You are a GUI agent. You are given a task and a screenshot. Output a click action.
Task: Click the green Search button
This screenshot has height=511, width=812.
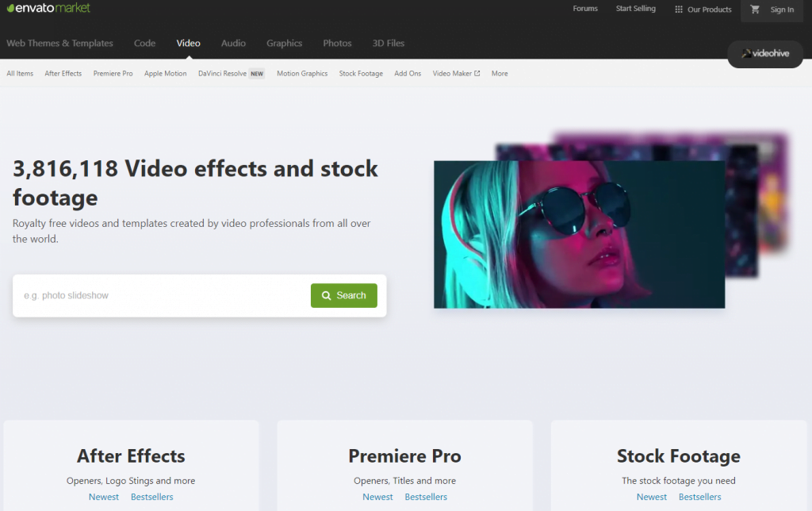tap(344, 295)
